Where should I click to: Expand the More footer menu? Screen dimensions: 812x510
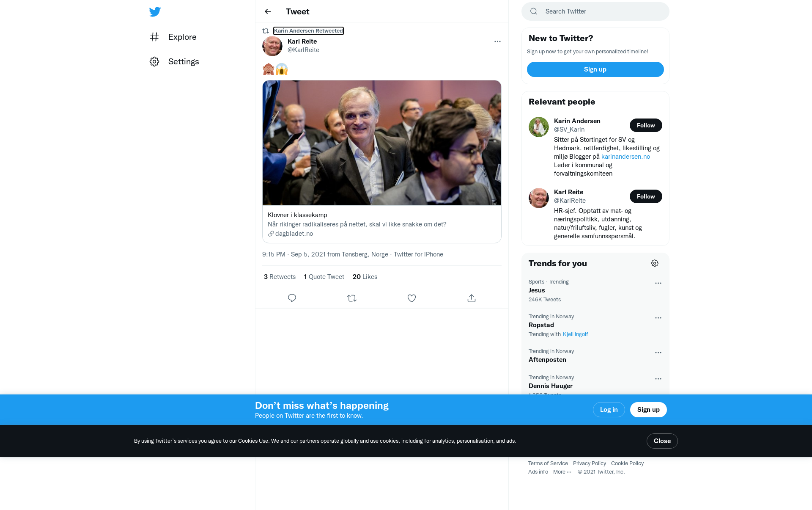pos(562,472)
